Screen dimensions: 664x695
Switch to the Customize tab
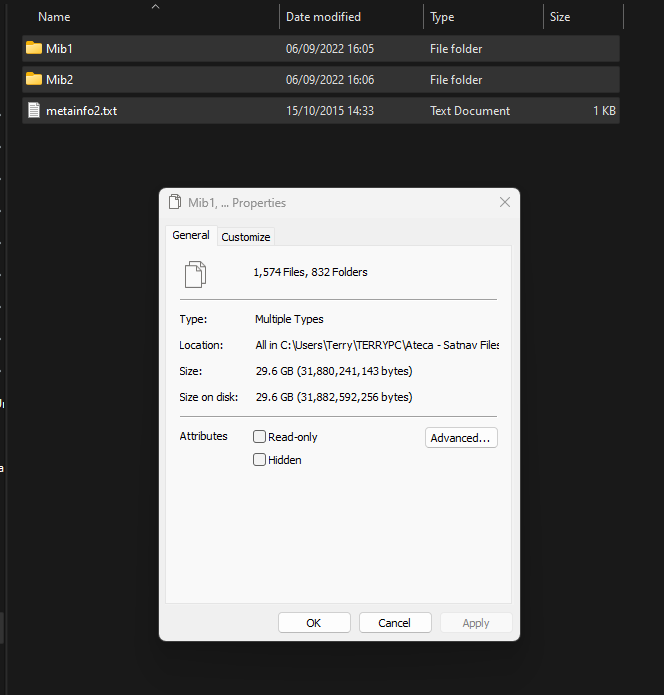point(246,237)
